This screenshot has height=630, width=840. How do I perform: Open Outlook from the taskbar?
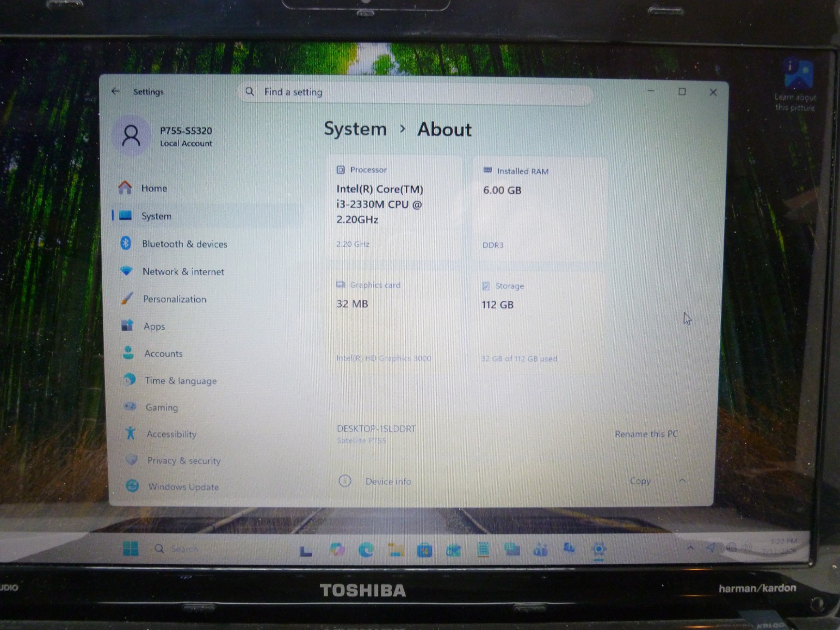[454, 550]
